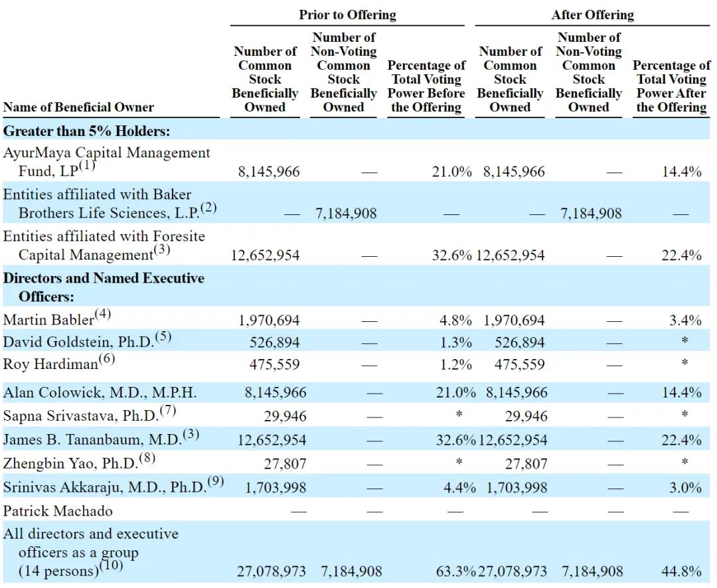Select 'Name of Beneficial Owner' column header
The width and height of the screenshot is (717, 588).
click(x=78, y=107)
